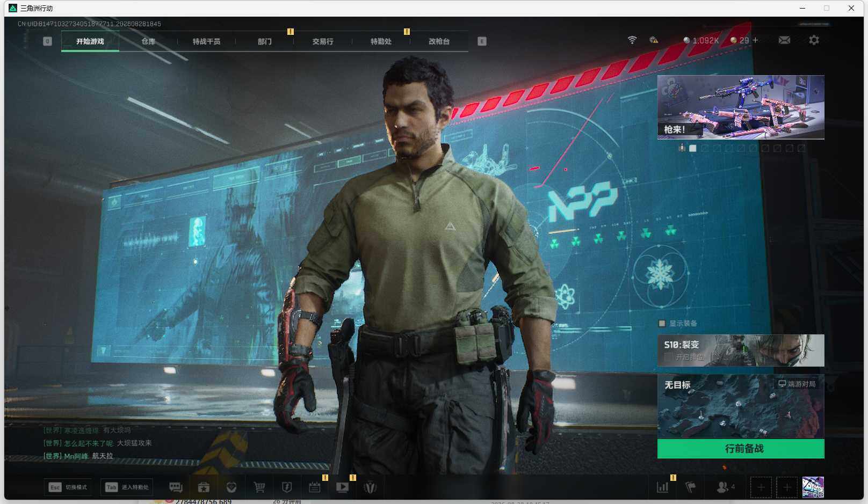Open the friends list icon
The height and width of the screenshot is (504, 868).
pos(723,487)
